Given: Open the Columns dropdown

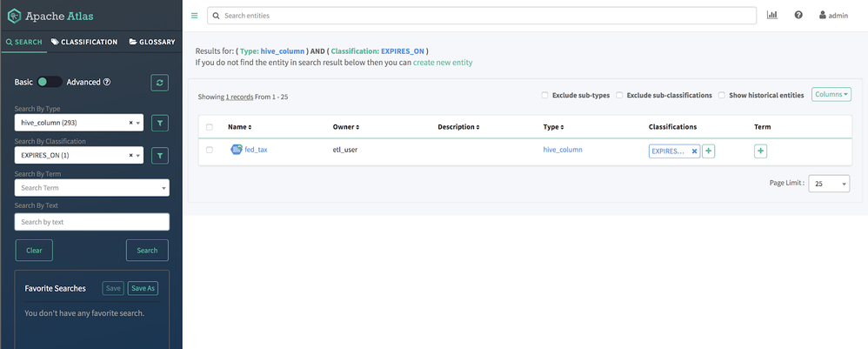Looking at the screenshot, I should [831, 94].
